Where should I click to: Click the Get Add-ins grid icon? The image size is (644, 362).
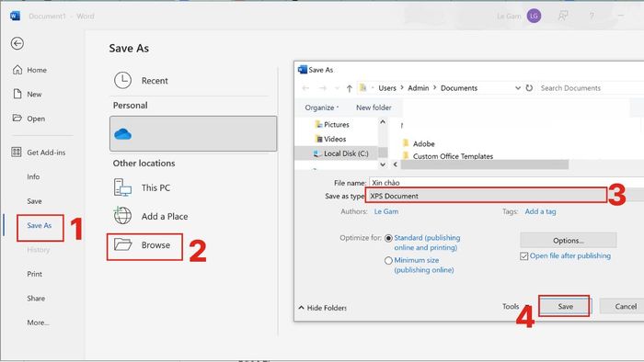(17, 153)
